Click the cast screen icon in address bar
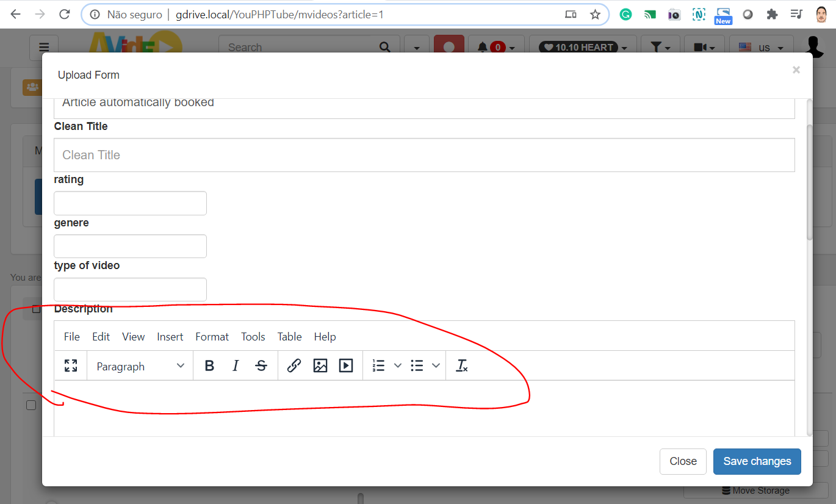This screenshot has width=836, height=504. (x=571, y=15)
